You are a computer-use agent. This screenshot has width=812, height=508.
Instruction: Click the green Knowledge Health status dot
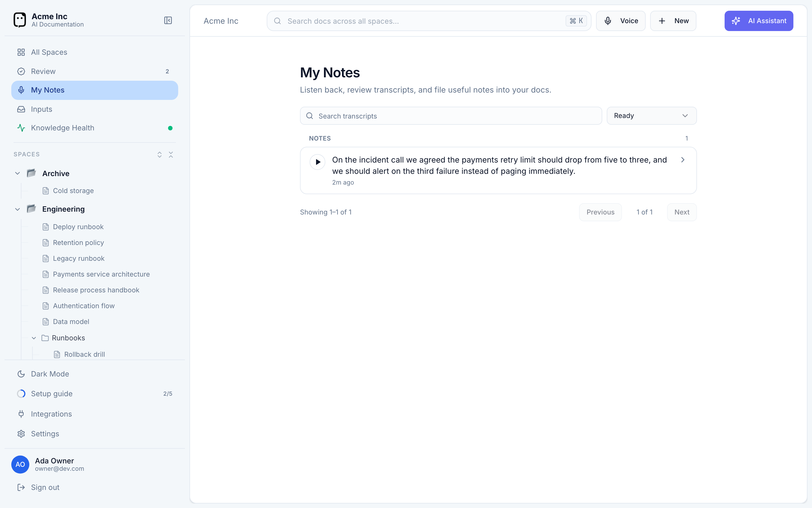[170, 128]
